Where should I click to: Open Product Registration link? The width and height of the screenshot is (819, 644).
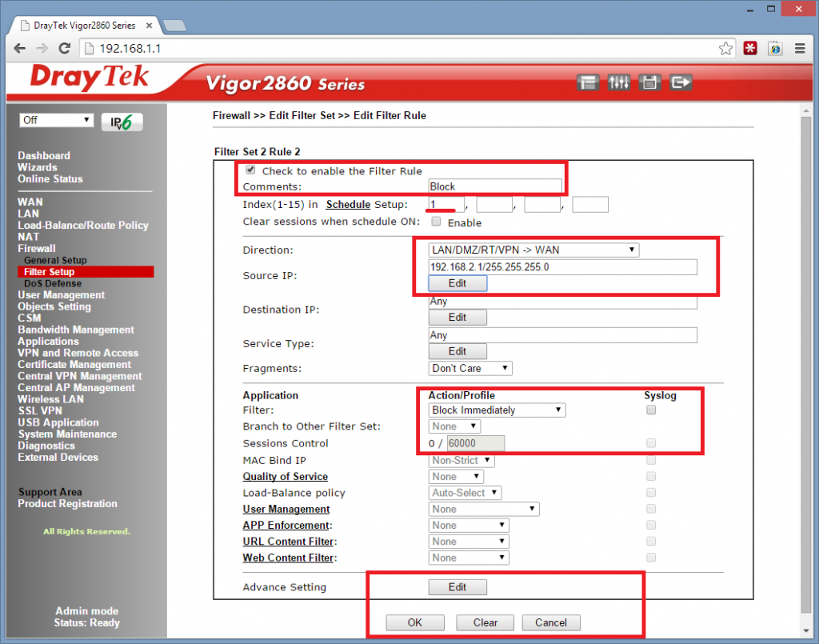pos(67,503)
